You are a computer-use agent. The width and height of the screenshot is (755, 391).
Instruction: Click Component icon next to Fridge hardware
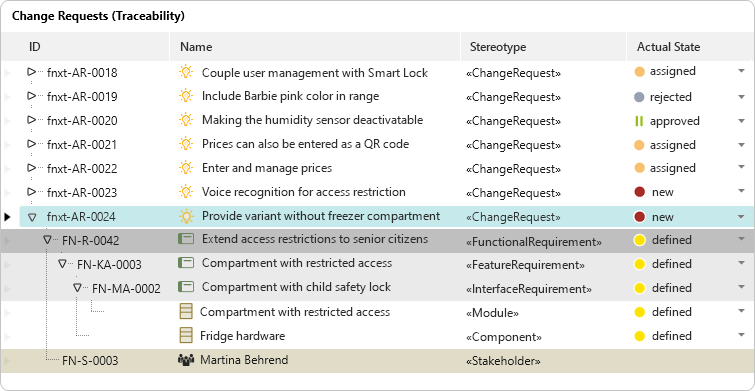coord(186,335)
